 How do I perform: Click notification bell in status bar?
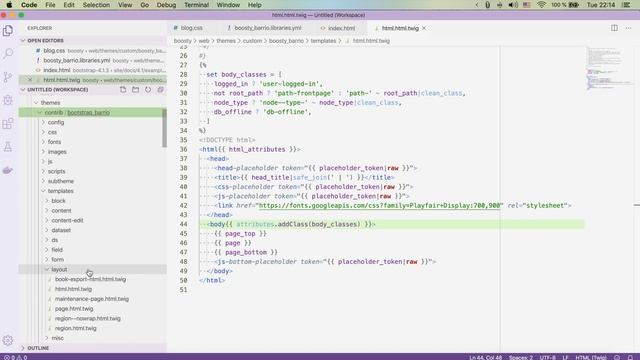click(x=630, y=357)
